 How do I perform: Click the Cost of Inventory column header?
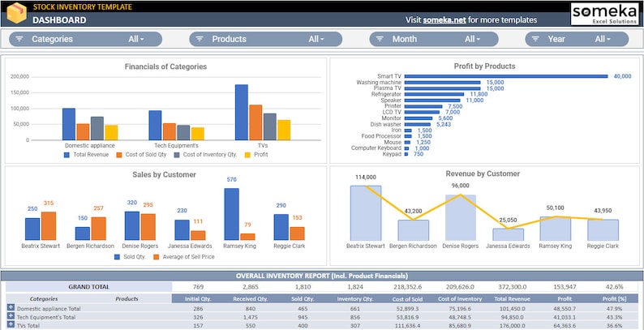tap(460, 299)
